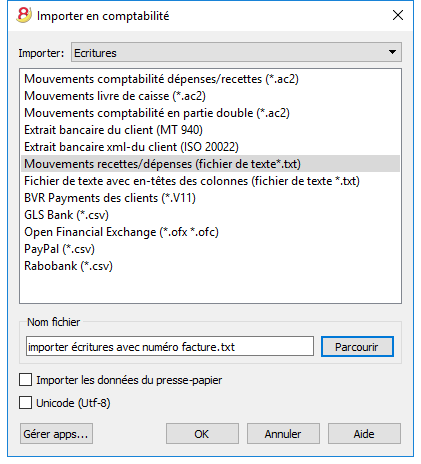Click the Parcourir button
Screen dimensions: 421x464
pyautogui.click(x=357, y=347)
